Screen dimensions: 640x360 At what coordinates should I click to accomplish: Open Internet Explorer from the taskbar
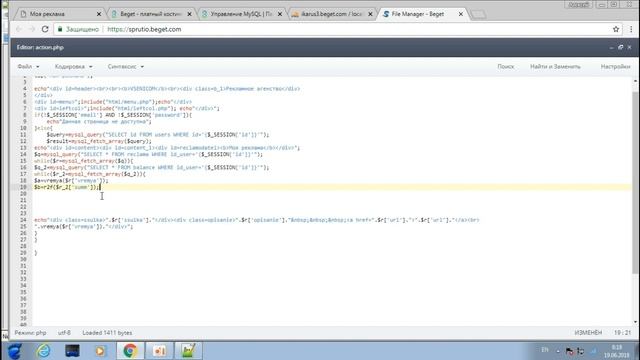(43, 351)
